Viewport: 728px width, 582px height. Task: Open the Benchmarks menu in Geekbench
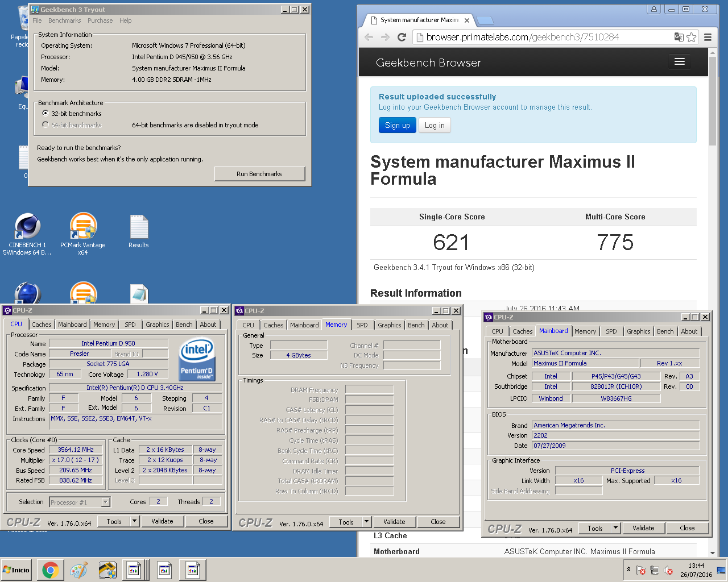(64, 20)
